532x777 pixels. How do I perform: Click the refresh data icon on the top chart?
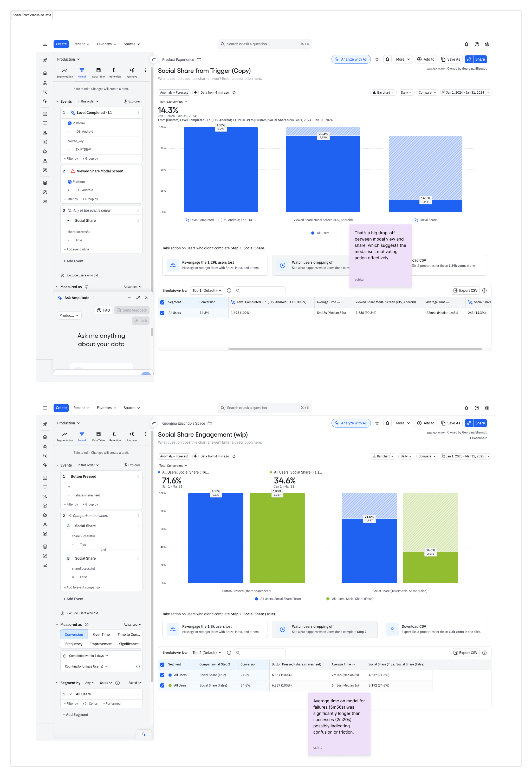[234, 93]
